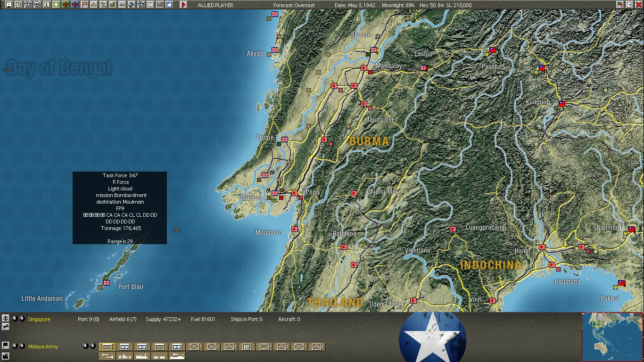Click the Mandalay city label

[x=389, y=66]
